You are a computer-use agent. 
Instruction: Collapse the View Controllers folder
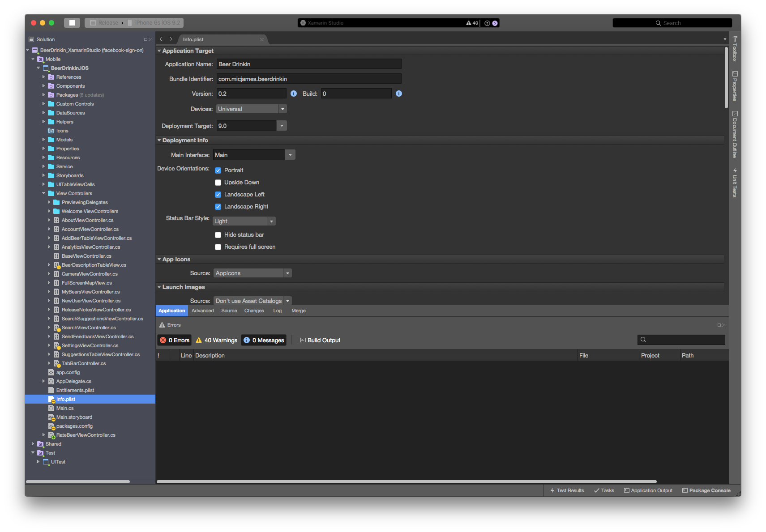pyautogui.click(x=44, y=193)
